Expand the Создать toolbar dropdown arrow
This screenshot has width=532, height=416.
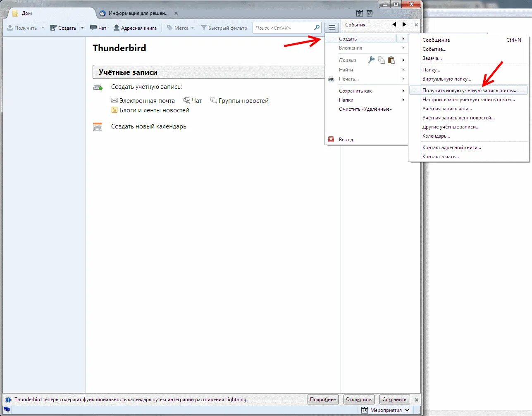click(82, 28)
